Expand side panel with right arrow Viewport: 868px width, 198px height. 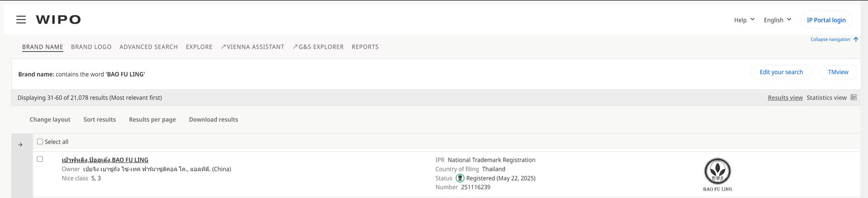(20, 145)
